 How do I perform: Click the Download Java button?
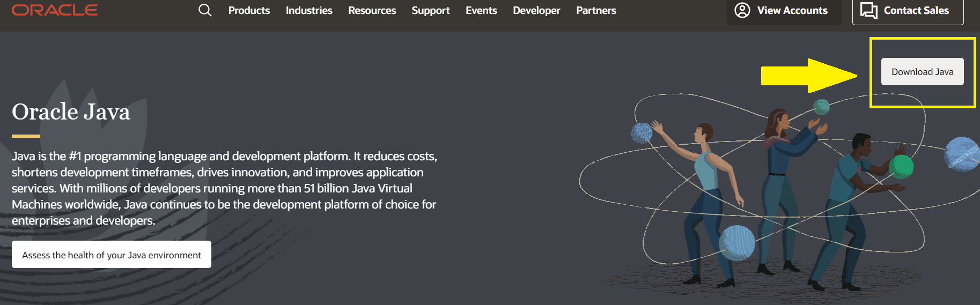click(x=922, y=72)
